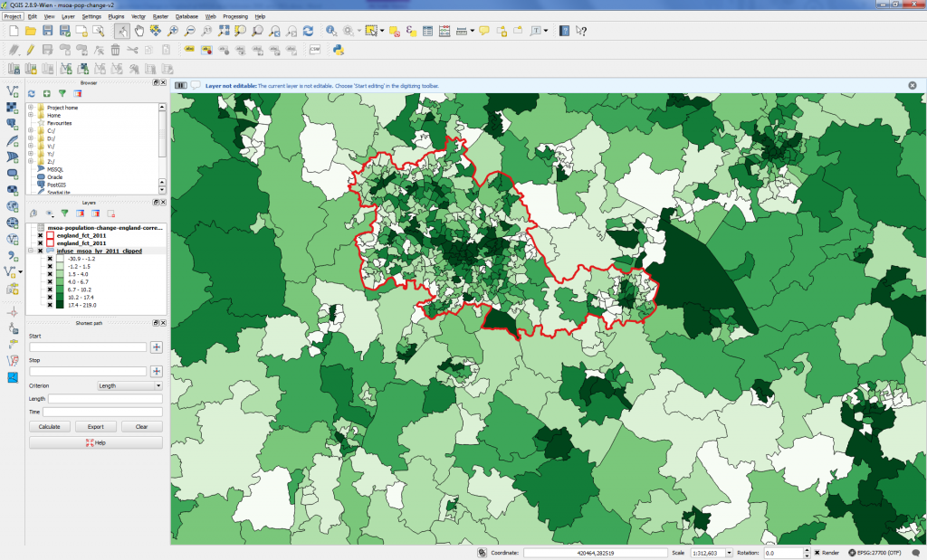Click the Toggle Editing pencil icon

point(31,51)
